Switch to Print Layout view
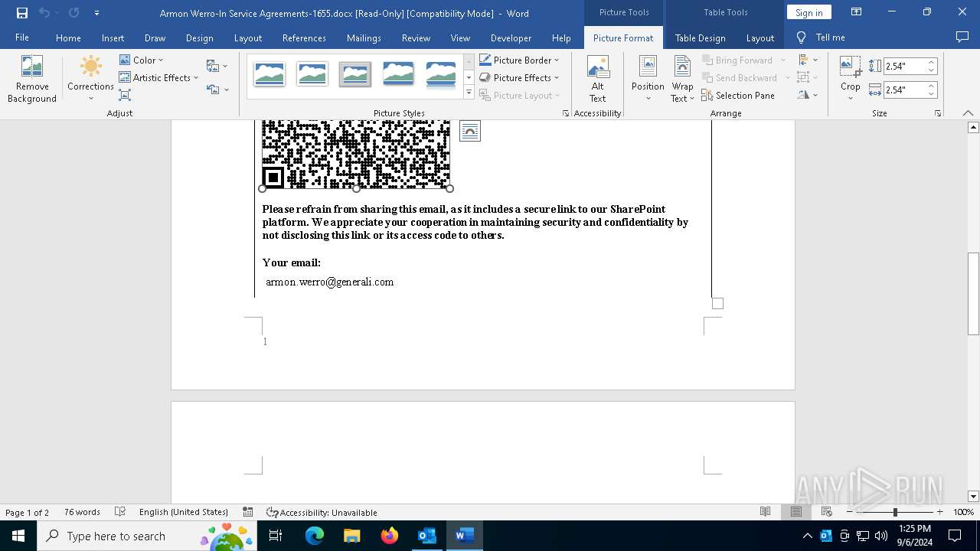This screenshot has height=551, width=980. (796, 512)
